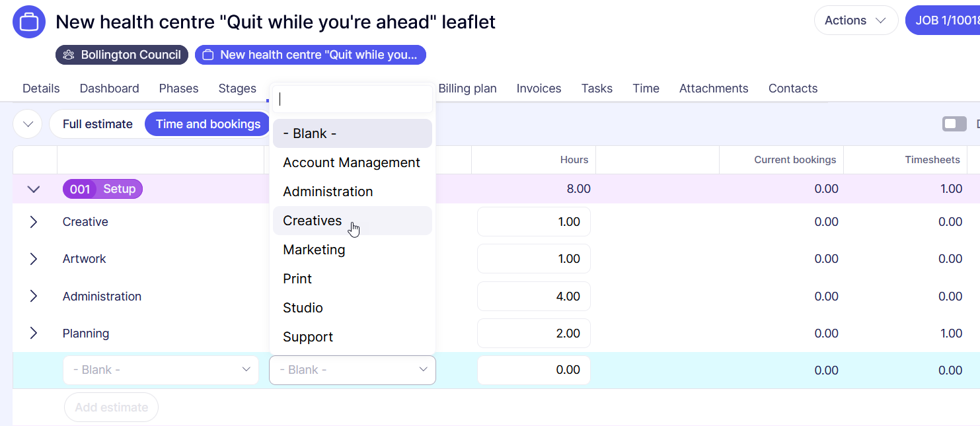Viewport: 980px width, 426px height.
Task: Choose Account Management in the list
Action: [352, 162]
